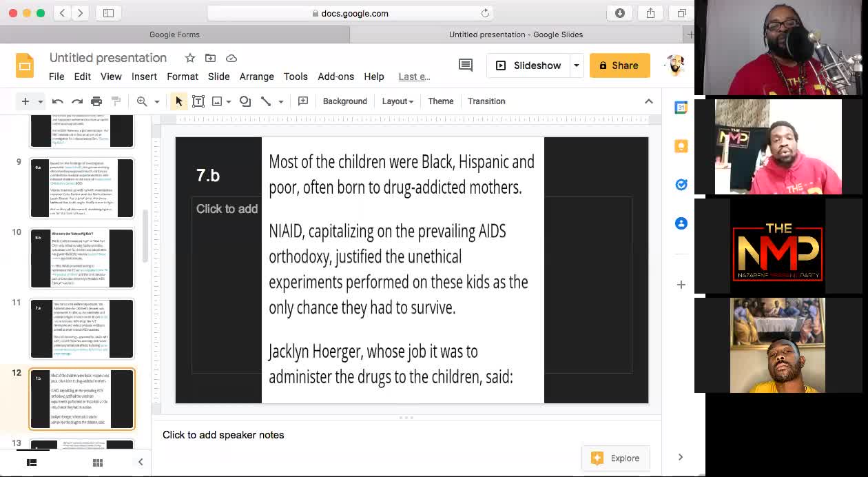Image resolution: width=868 pixels, height=477 pixels.
Task: Open the File menu
Action: pyautogui.click(x=56, y=77)
